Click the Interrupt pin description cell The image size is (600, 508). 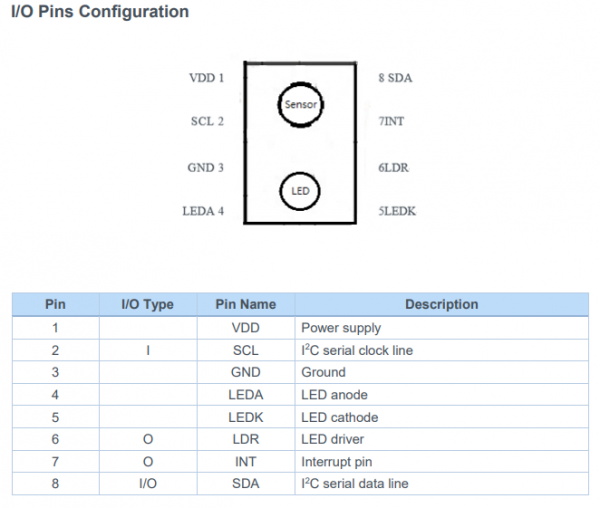pos(338,462)
